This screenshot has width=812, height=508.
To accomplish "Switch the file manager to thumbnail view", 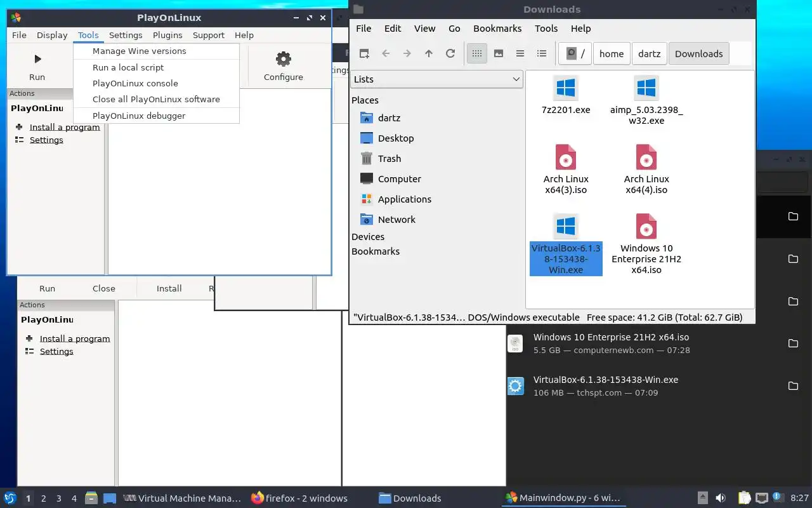I will click(x=499, y=54).
